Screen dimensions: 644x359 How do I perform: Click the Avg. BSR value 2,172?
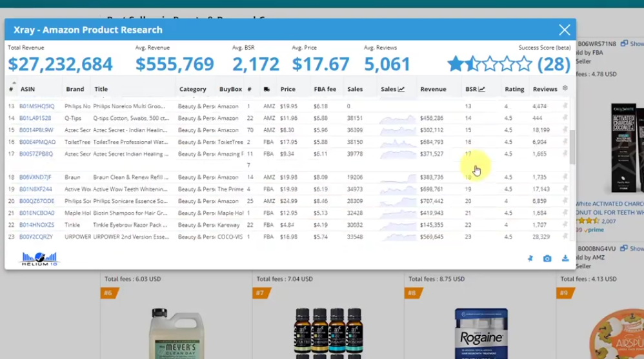[256, 64]
